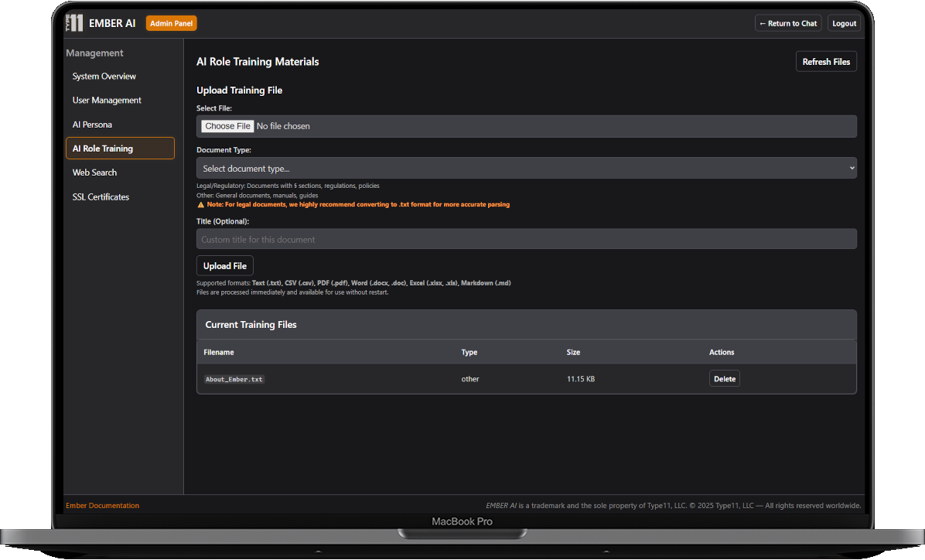This screenshot has height=560, width=925.
Task: Click the Management sidebar heading
Action: click(x=94, y=53)
